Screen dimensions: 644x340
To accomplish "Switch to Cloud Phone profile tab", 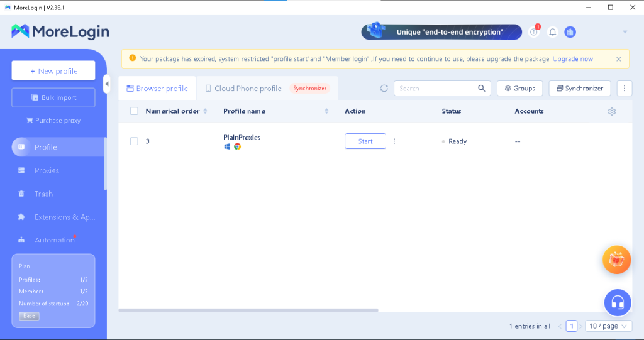I will coord(243,88).
